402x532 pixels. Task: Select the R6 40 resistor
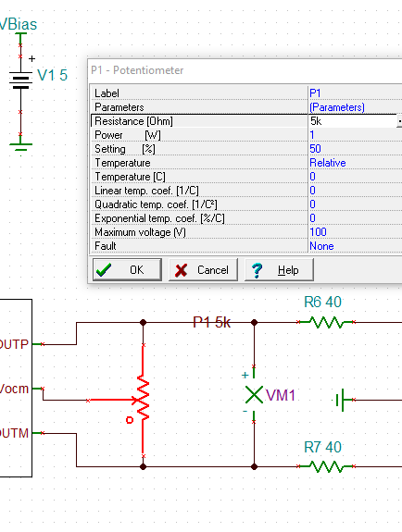326,322
